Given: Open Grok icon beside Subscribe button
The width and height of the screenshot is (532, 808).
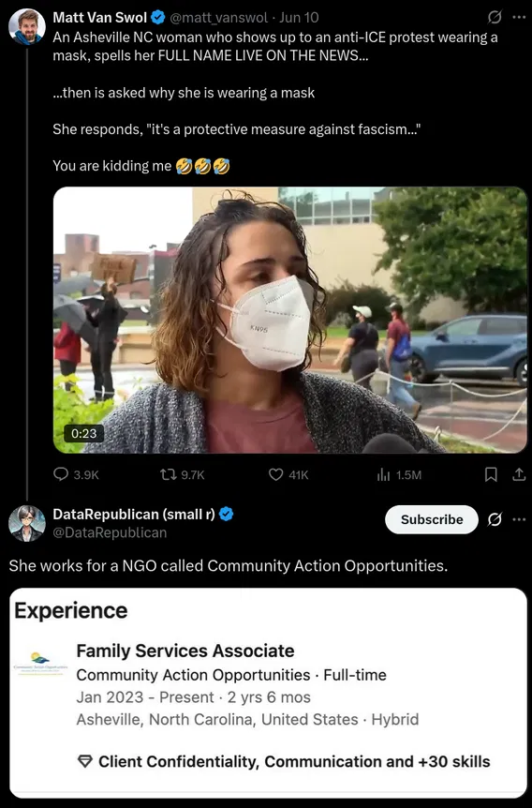Looking at the screenshot, I should [x=495, y=519].
